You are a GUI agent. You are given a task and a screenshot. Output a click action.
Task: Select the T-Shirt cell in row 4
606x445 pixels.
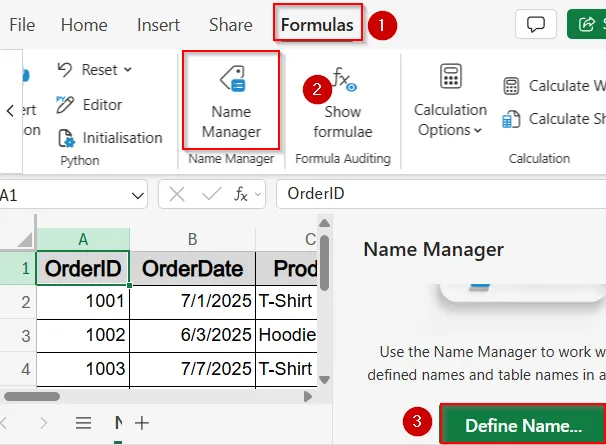[x=287, y=369]
